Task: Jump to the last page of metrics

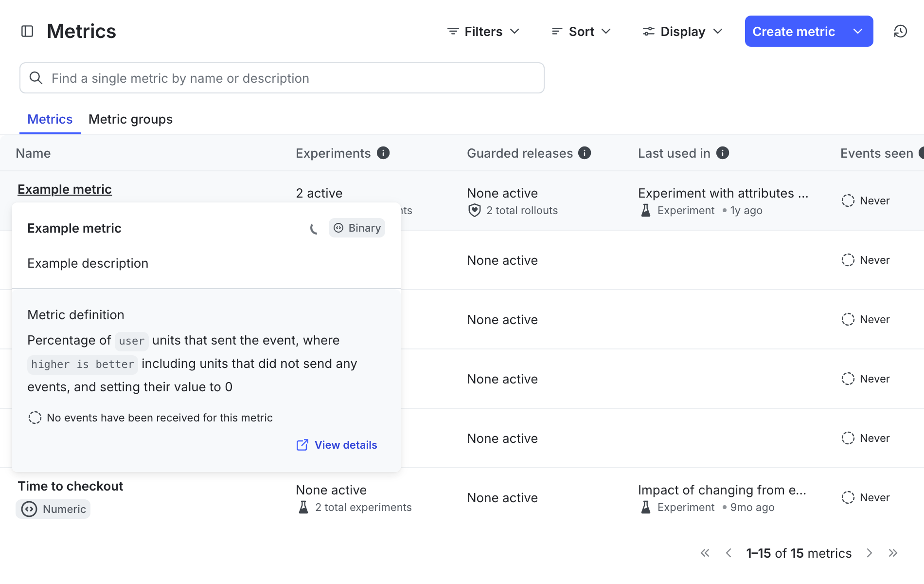Action: [893, 553]
